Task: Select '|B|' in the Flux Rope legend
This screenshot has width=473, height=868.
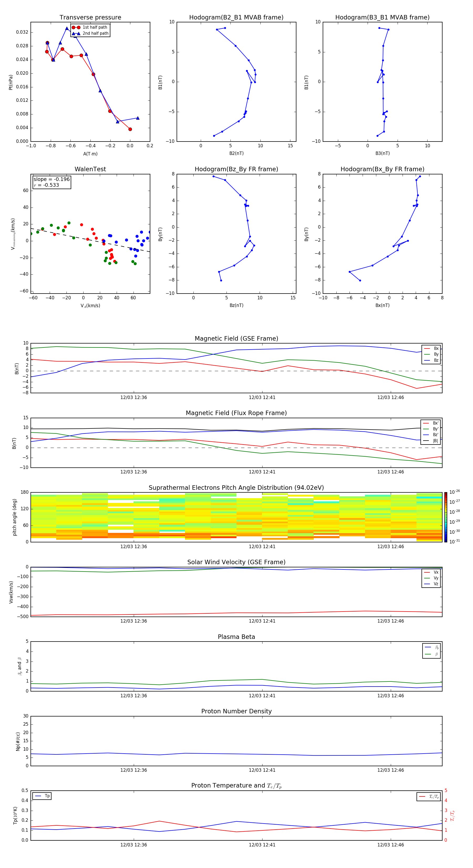Action: tap(431, 441)
